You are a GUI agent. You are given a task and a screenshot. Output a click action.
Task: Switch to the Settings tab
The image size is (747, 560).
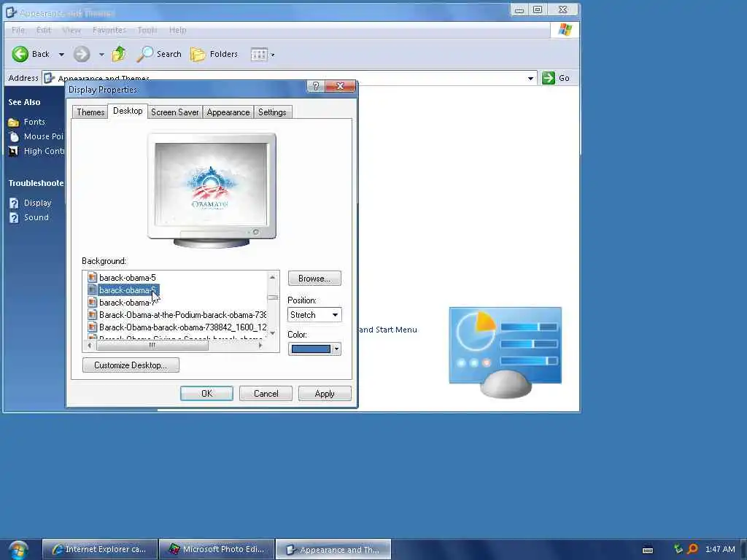pos(272,112)
